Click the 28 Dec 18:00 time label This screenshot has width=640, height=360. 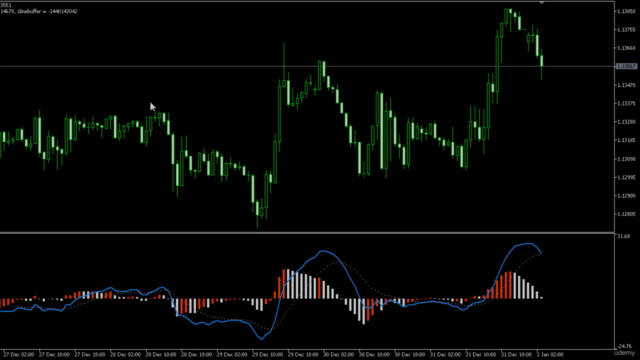[x=196, y=355]
